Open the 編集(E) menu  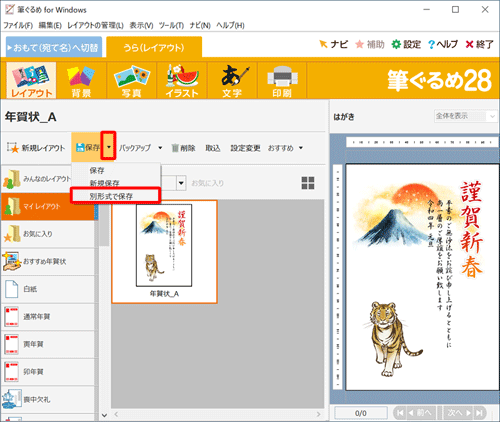pos(50,25)
